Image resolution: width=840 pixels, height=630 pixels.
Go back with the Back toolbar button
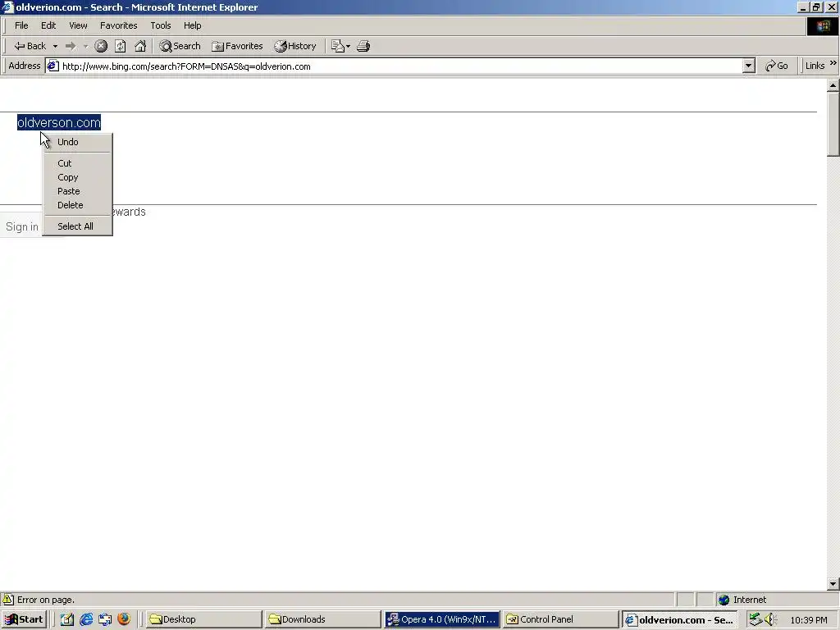(30, 46)
